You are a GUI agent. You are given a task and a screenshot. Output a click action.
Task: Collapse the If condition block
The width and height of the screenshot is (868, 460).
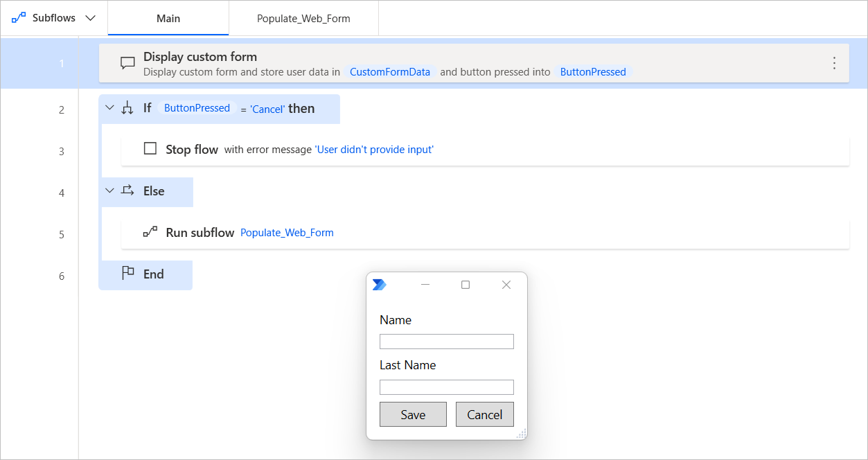(x=109, y=107)
